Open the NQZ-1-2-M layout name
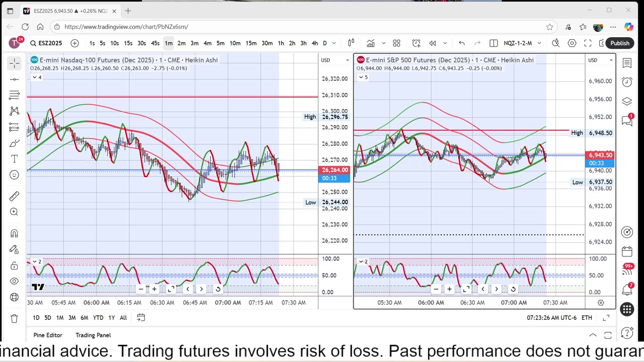Image resolution: width=644 pixels, height=362 pixels. [518, 43]
